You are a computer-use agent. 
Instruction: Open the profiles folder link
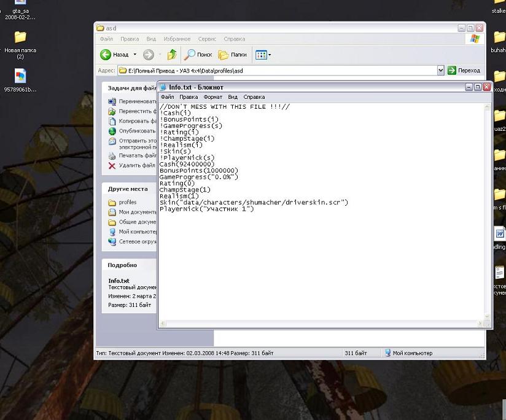[x=128, y=202]
